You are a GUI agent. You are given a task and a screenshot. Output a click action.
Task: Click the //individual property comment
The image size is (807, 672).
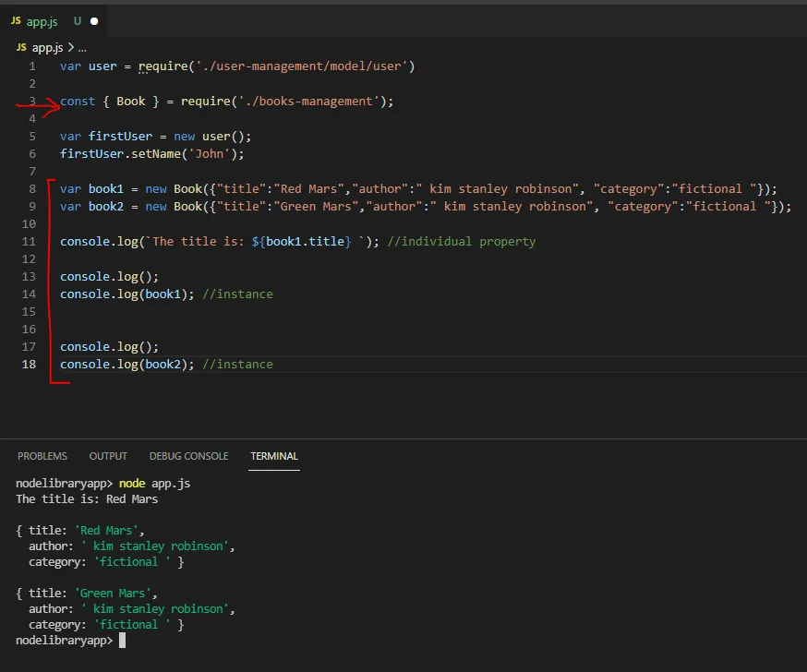pyautogui.click(x=461, y=242)
